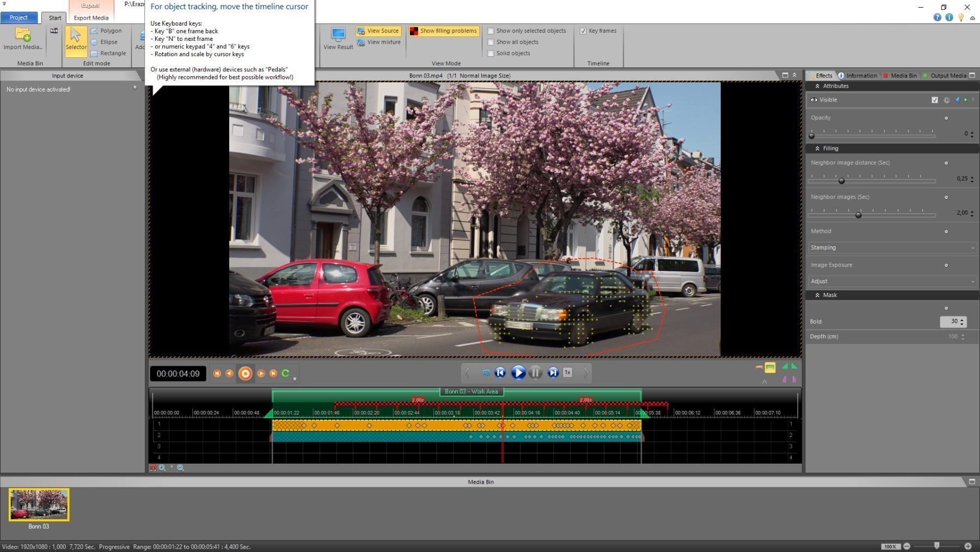Open View Result mode

point(338,38)
